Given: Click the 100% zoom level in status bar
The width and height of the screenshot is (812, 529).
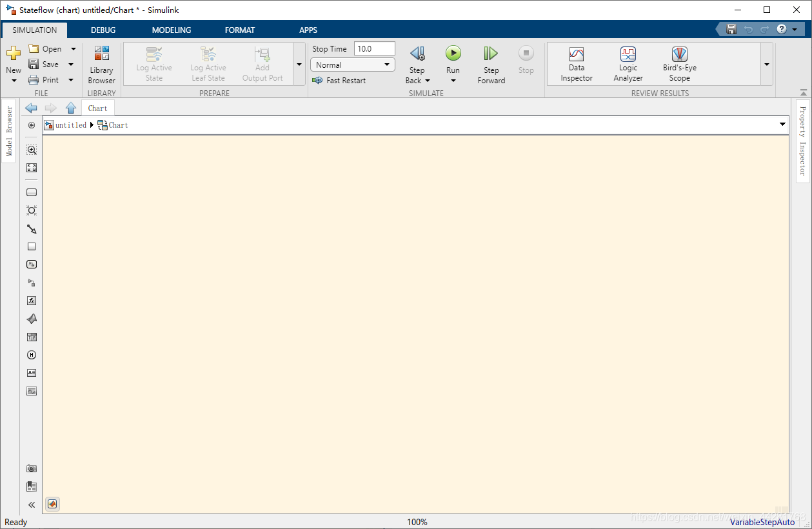Looking at the screenshot, I should (x=417, y=522).
